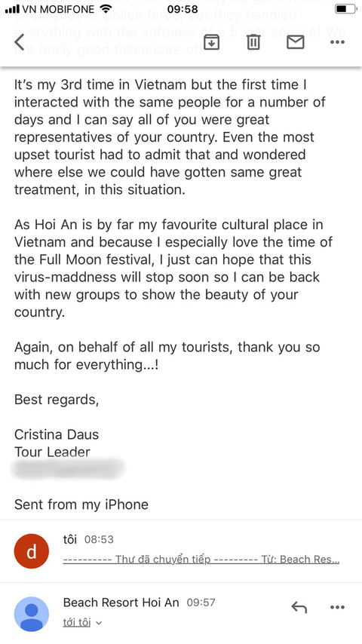Delete the email using the trash icon
362x644 pixels.
253,42
